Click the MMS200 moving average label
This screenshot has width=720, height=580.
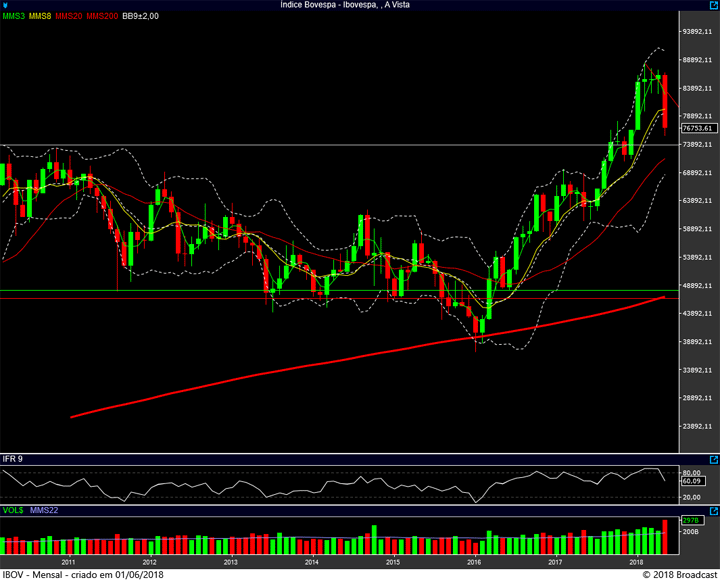[101, 16]
